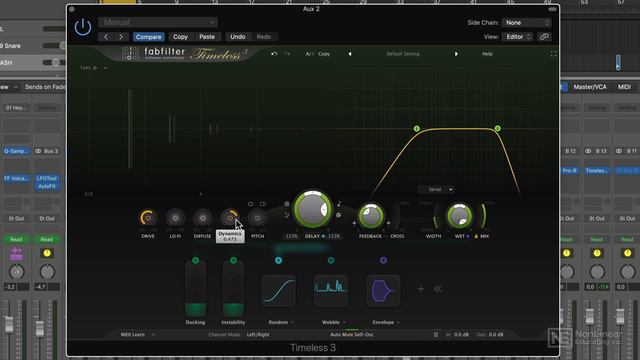The width and height of the screenshot is (640, 360).
Task: Click the Pitch knob
Action: click(258, 218)
